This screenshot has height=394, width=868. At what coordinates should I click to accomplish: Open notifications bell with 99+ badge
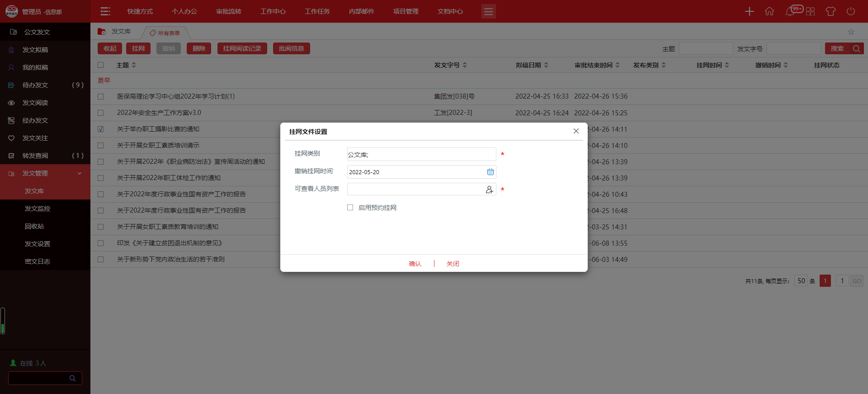tap(790, 11)
